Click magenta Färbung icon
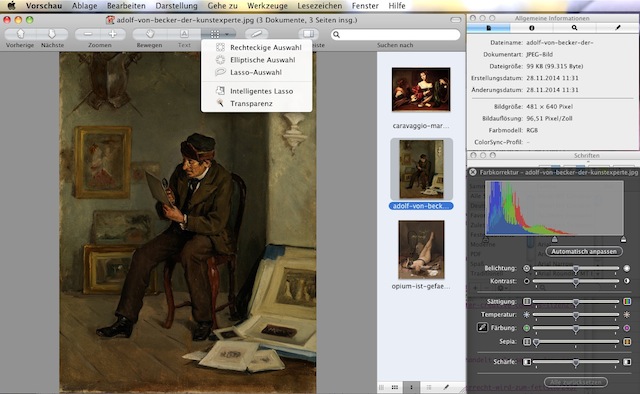The height and width of the screenshot is (394, 640). coord(627,328)
